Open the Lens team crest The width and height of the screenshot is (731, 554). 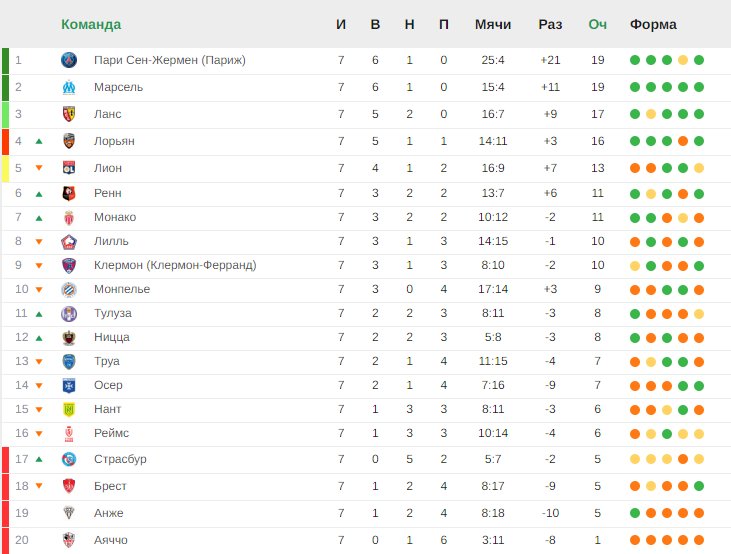point(69,114)
